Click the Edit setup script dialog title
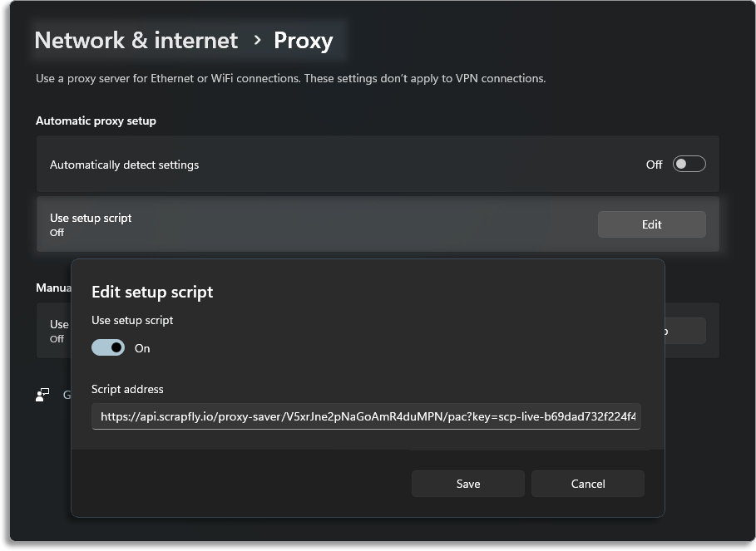This screenshot has width=756, height=551. click(x=152, y=292)
